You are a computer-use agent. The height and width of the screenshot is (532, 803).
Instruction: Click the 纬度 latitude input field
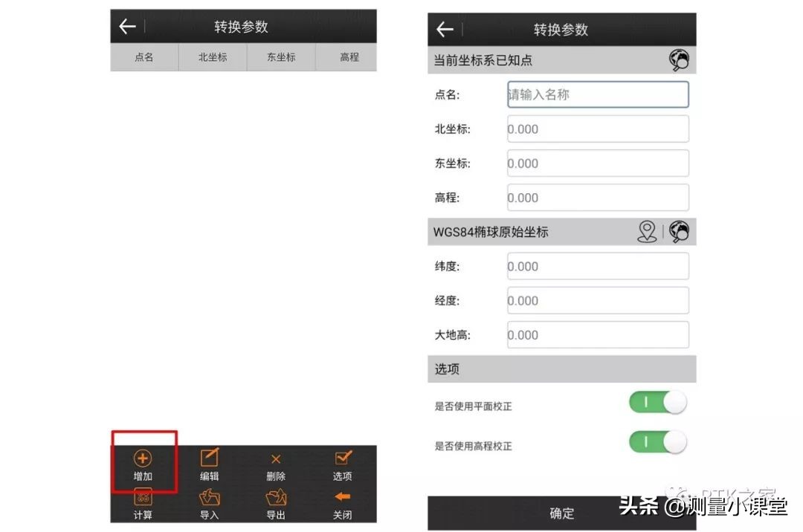tap(597, 266)
